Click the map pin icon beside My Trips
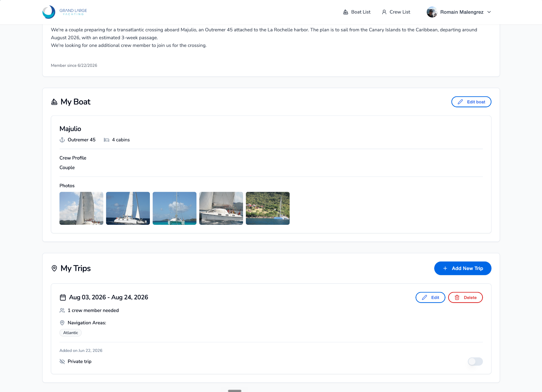542x392 pixels. point(54,268)
